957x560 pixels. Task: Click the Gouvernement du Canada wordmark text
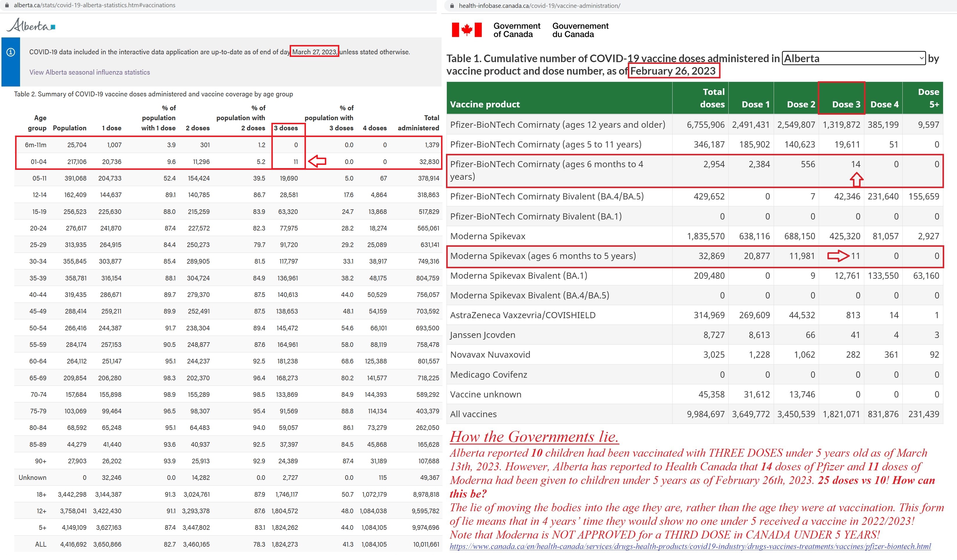point(580,30)
